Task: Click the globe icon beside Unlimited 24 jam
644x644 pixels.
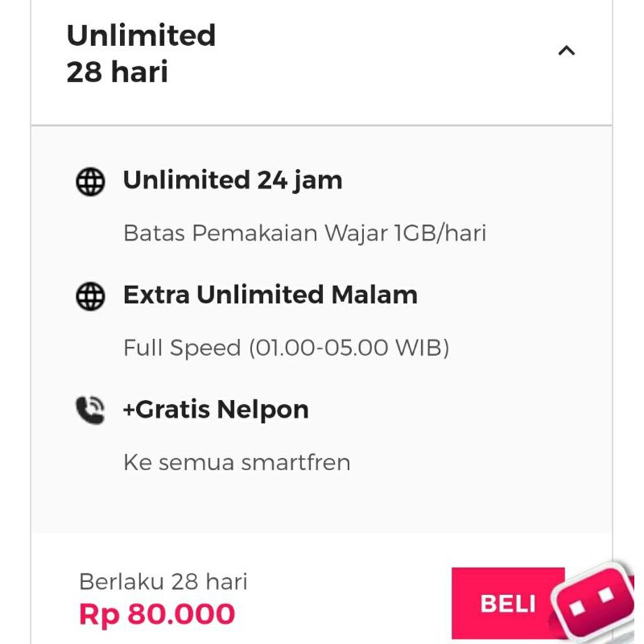Action: tap(90, 182)
